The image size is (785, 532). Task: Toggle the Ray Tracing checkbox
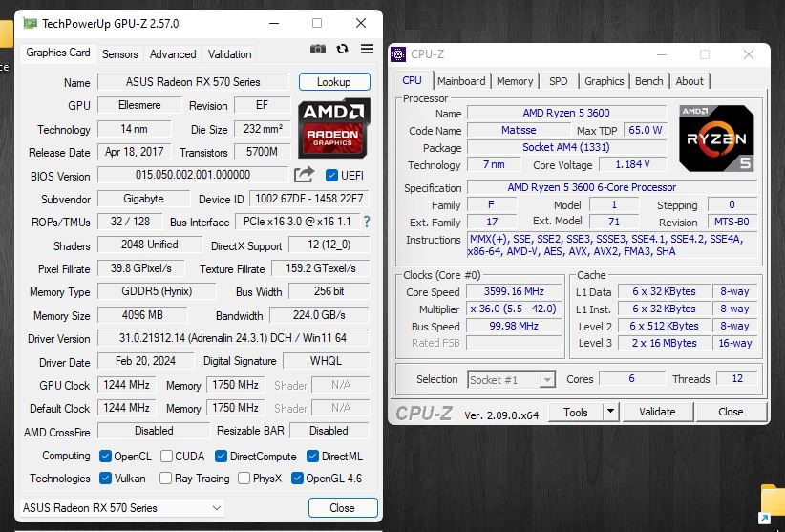[165, 478]
